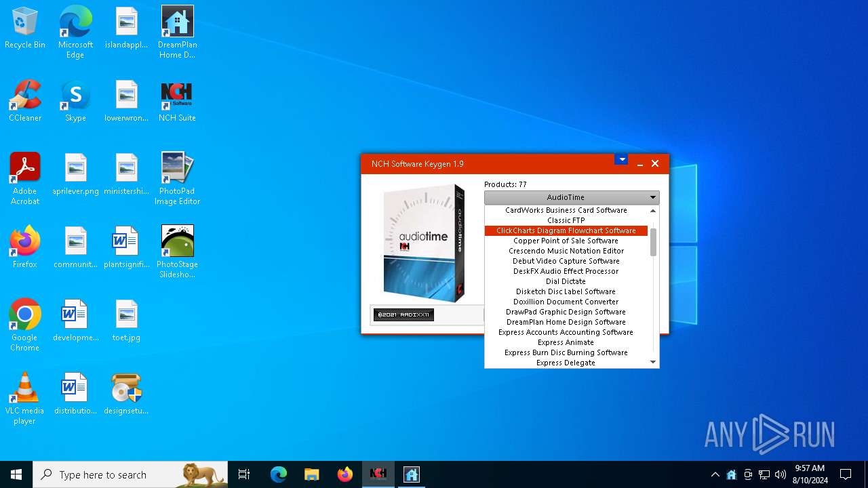Open PhotoPad Image Editor shortcut

click(x=177, y=179)
